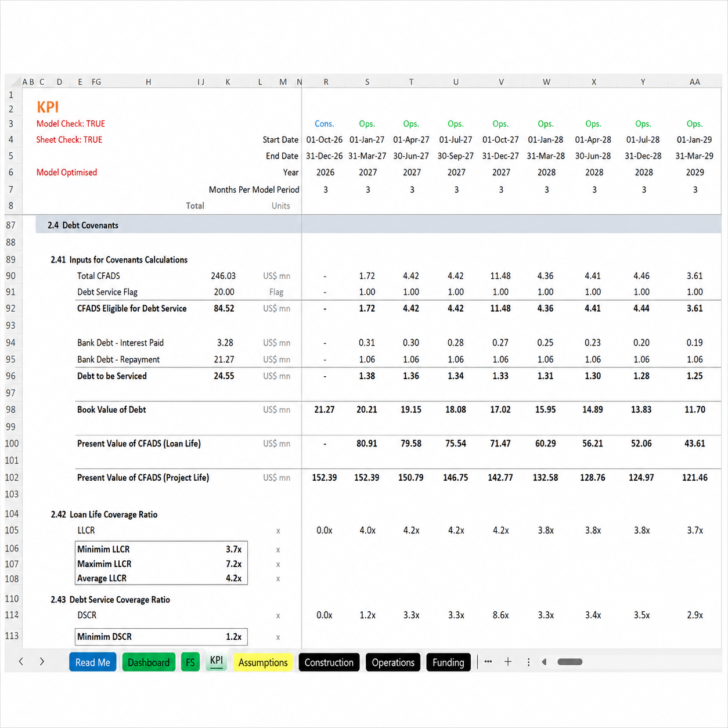This screenshot has width=728, height=728.
Task: Select row 105 header
Action: click(x=12, y=531)
